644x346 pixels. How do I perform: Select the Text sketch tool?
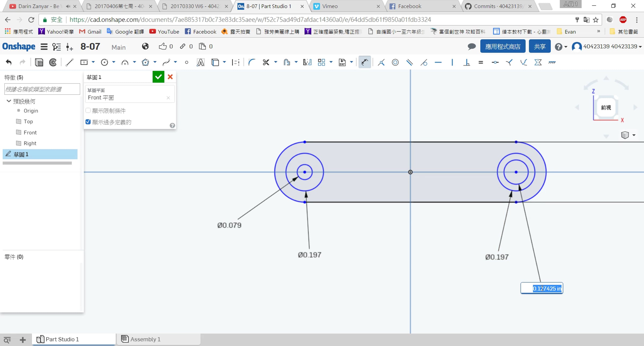coord(200,63)
